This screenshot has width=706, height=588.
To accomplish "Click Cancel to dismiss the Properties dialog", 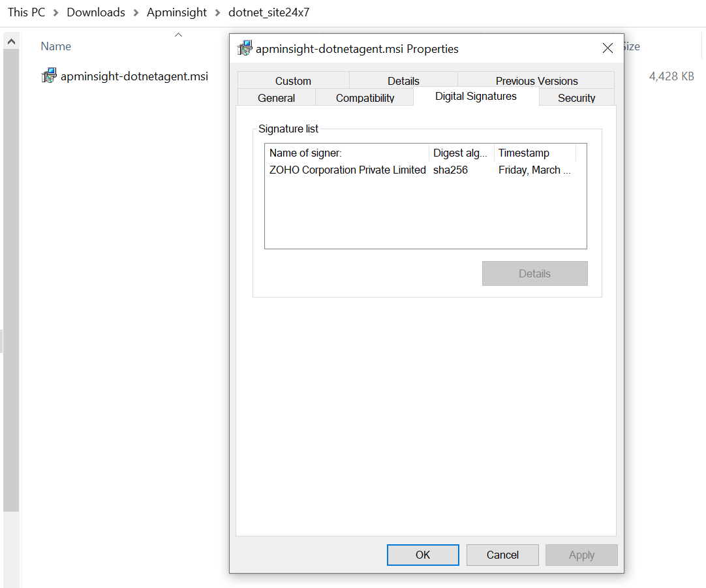I will [502, 555].
